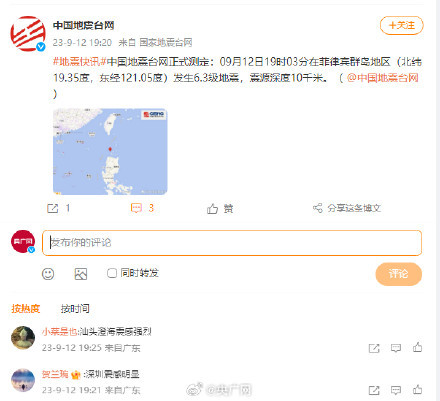Focus the 发布你的评论 comment input box
The width and height of the screenshot is (440, 401).
232,243
